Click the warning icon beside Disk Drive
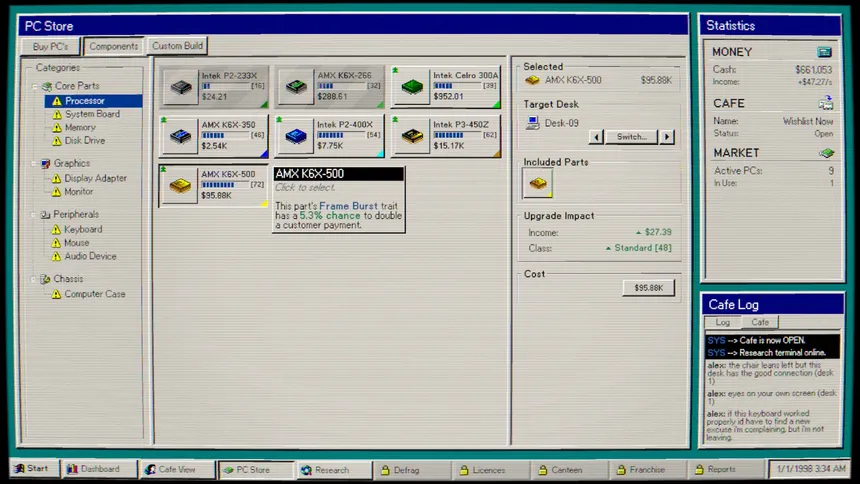 57,141
